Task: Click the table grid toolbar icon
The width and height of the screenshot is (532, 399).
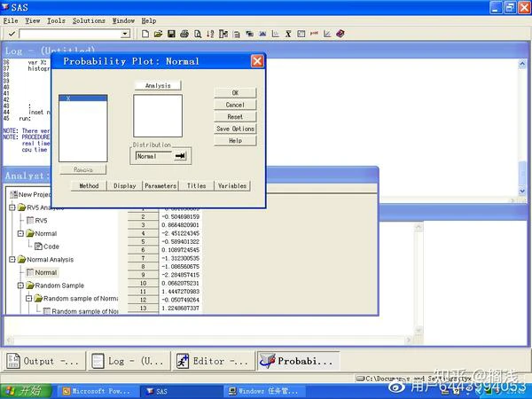Action: point(301,34)
